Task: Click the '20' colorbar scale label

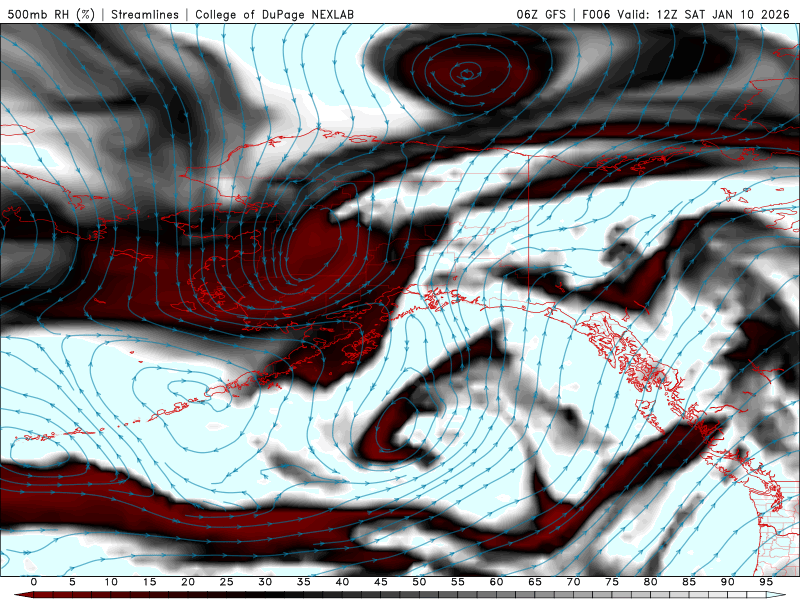Action: point(188,582)
